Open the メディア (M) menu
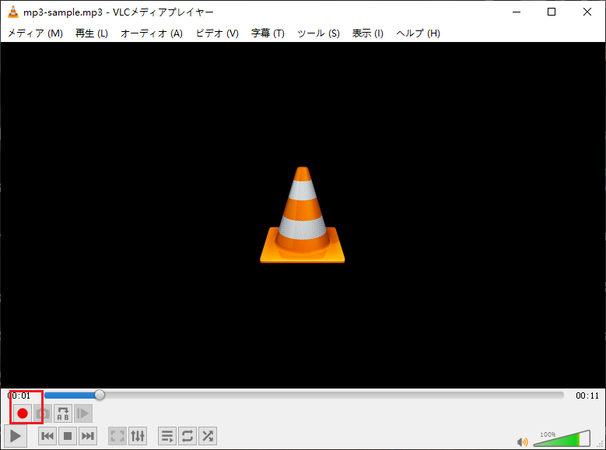The width and height of the screenshot is (606, 450). [x=35, y=33]
